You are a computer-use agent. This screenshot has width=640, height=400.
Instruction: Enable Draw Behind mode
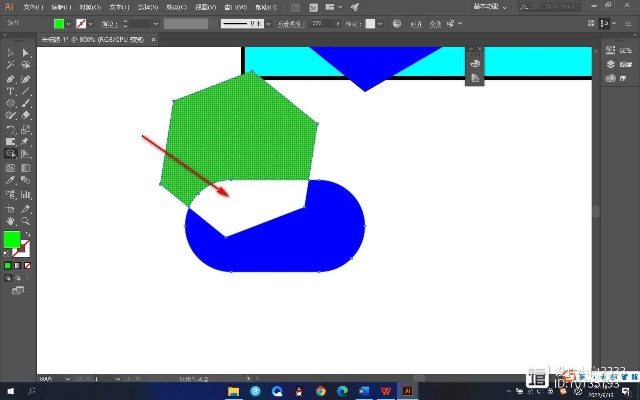click(x=18, y=278)
